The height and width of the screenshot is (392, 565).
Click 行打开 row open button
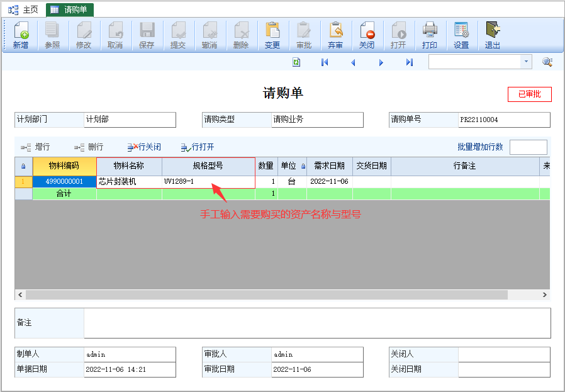click(198, 147)
